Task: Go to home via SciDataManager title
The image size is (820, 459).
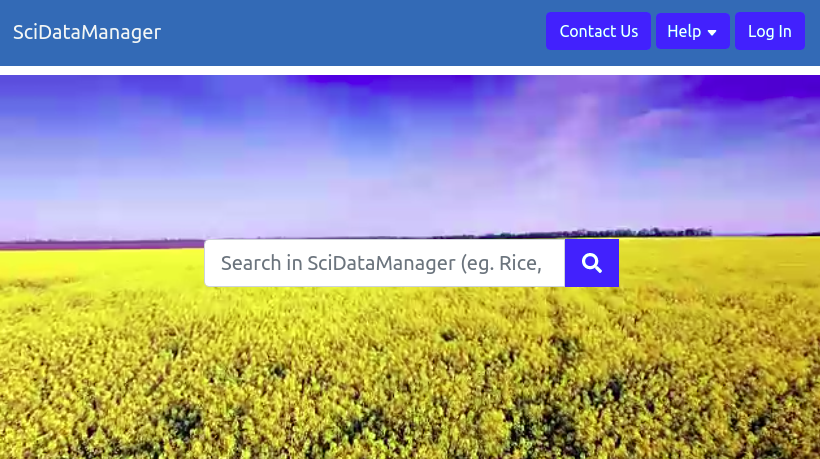Action: [x=87, y=32]
